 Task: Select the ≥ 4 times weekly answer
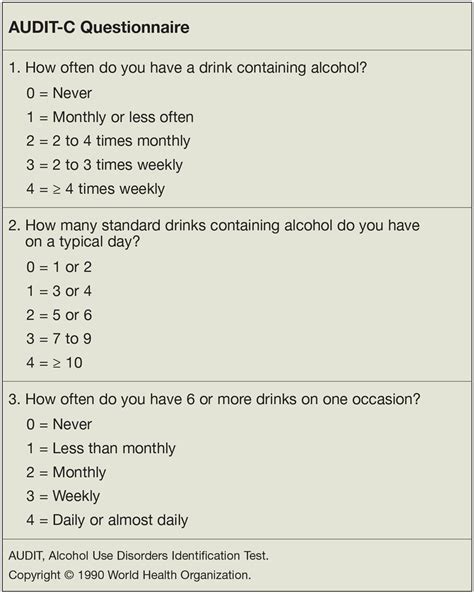95,189
